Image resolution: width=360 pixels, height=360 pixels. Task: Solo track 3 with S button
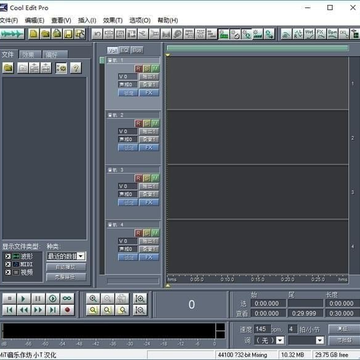[x=147, y=178]
